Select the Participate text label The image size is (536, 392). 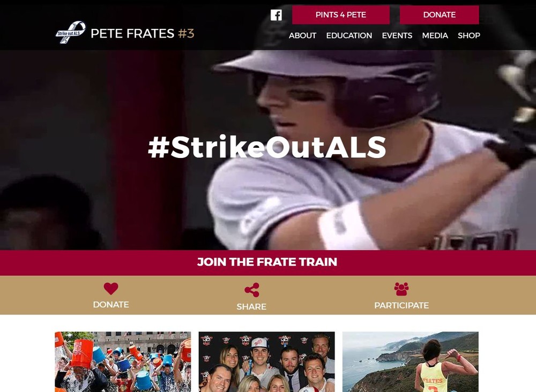point(401,305)
